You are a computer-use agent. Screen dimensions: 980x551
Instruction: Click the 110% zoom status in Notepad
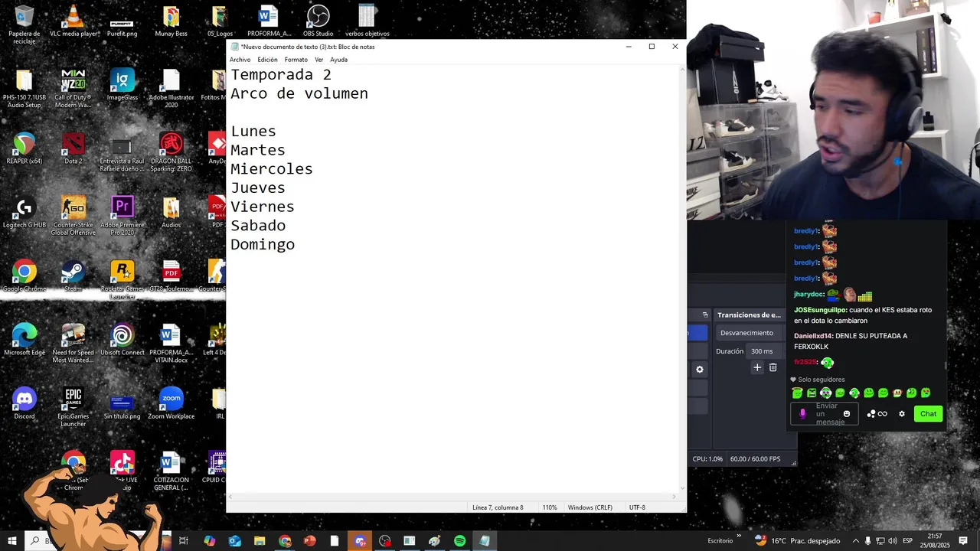pos(550,507)
